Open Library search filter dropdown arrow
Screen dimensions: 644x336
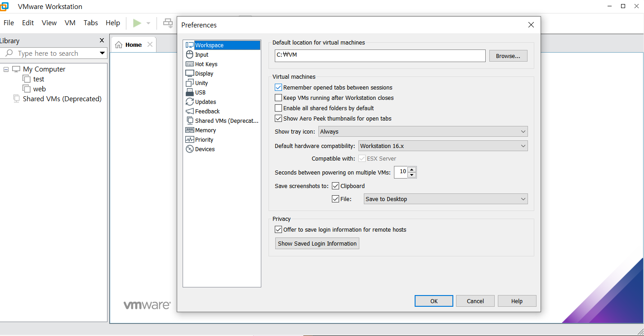click(x=102, y=53)
